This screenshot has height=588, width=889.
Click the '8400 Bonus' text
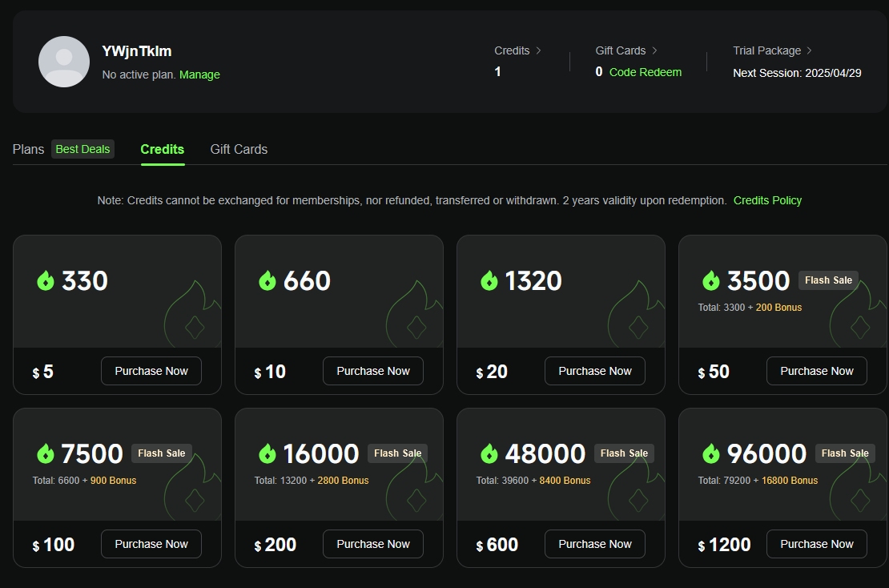pos(565,481)
